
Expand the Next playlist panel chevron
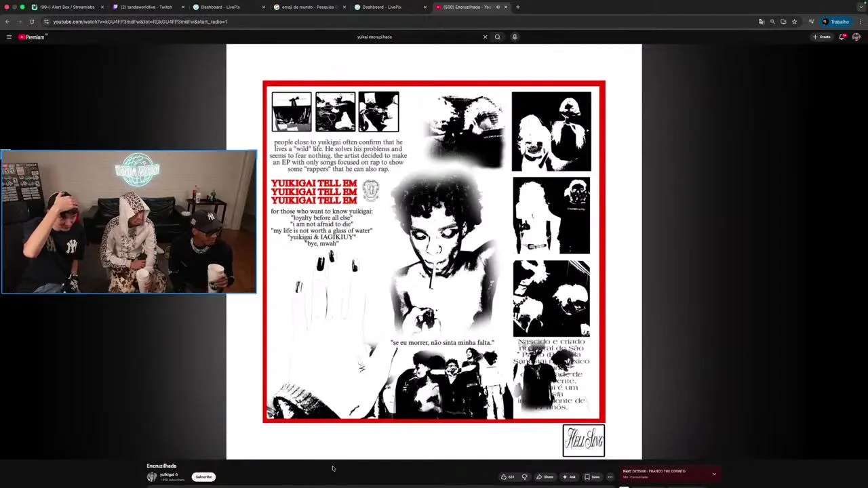714,474
